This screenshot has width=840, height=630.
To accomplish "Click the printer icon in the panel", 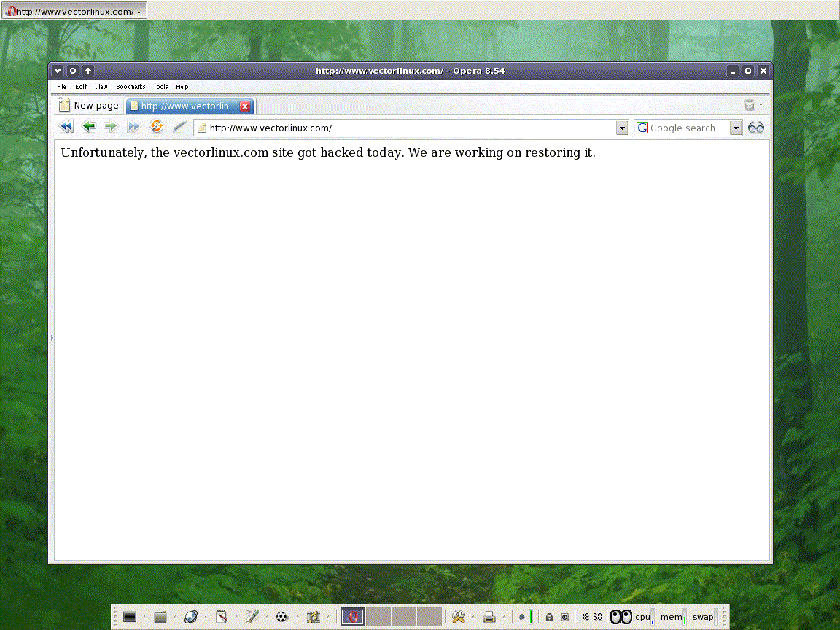I will pos(489,617).
